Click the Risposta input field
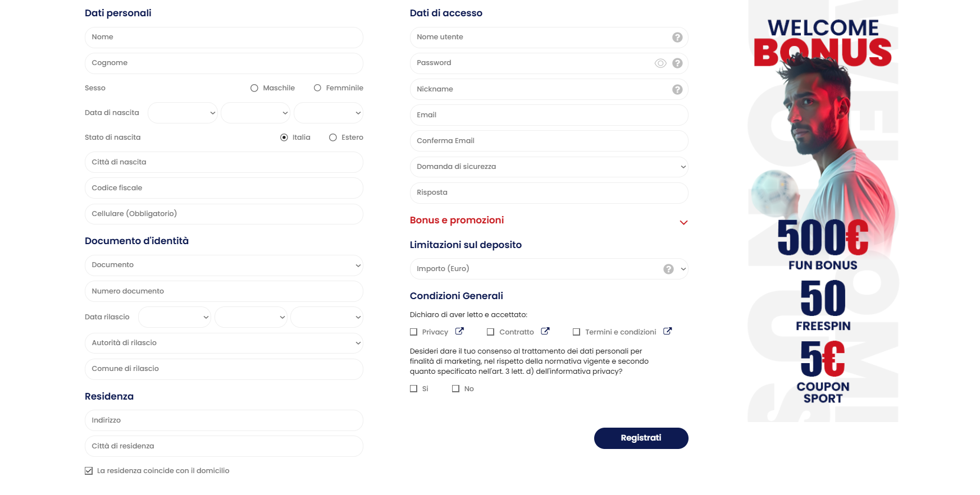980x495 pixels. pos(549,192)
